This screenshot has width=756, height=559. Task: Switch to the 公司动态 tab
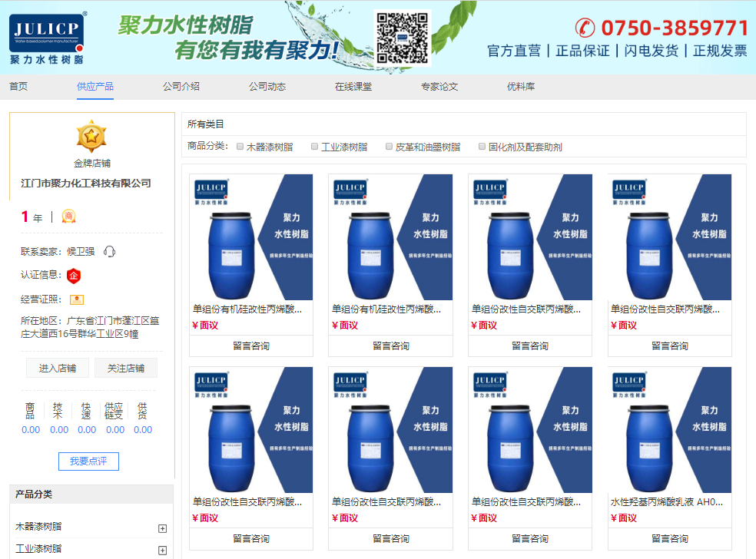[267, 87]
